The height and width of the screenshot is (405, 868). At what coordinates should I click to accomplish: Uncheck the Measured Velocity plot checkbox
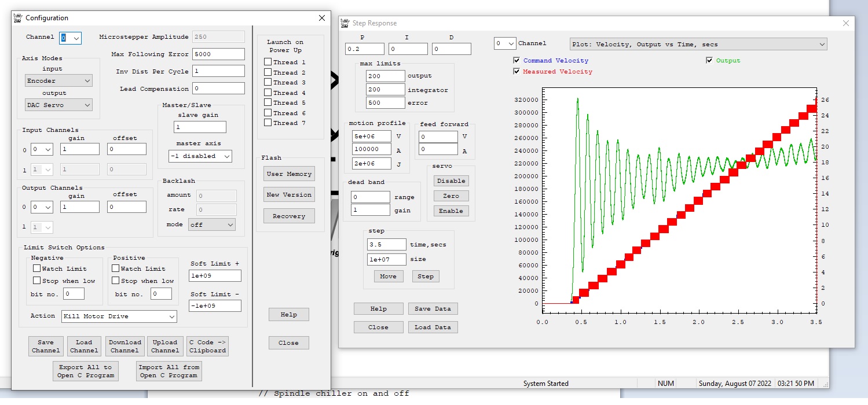pyautogui.click(x=517, y=72)
